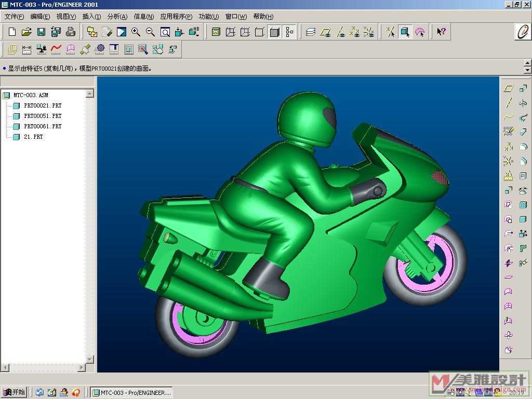Viewport: 532px width, 399px height.
Task: Open the 功能(U) menu
Action: click(x=209, y=16)
